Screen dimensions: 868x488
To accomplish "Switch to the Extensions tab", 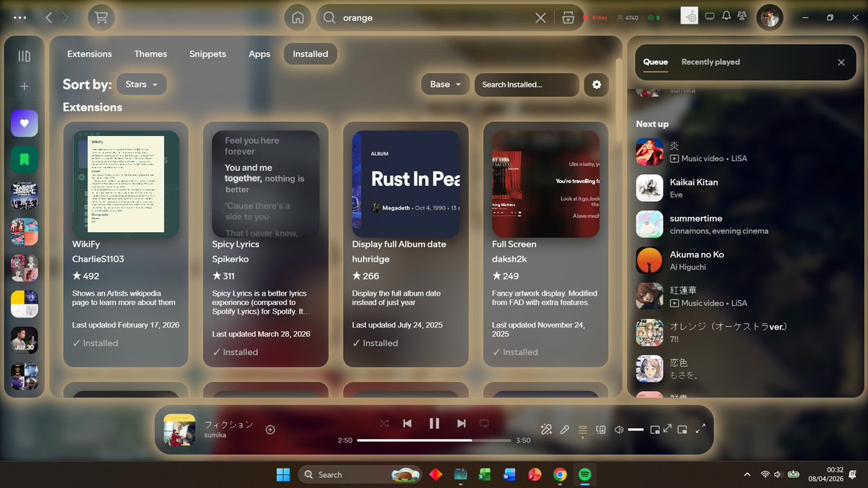I will click(x=90, y=54).
